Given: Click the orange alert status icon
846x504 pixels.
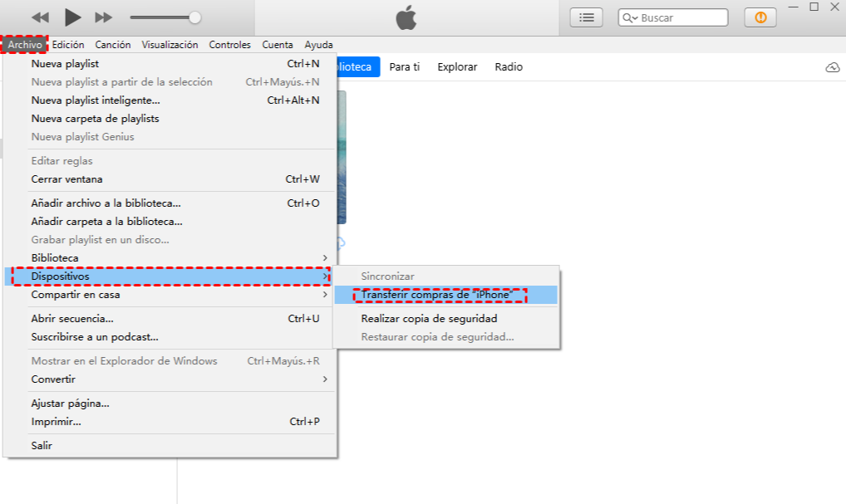Looking at the screenshot, I should [x=760, y=17].
